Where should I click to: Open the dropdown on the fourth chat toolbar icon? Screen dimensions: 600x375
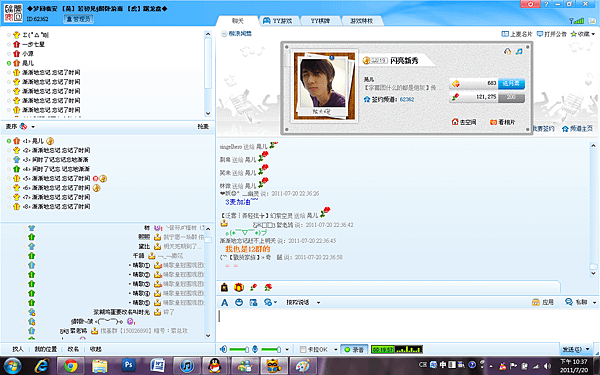(x=275, y=303)
